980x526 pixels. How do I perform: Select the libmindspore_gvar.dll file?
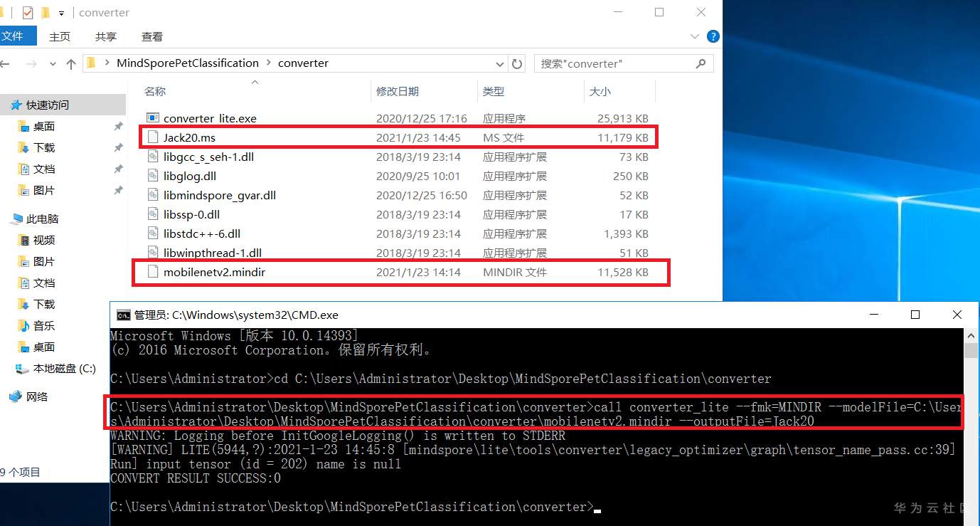pos(218,195)
